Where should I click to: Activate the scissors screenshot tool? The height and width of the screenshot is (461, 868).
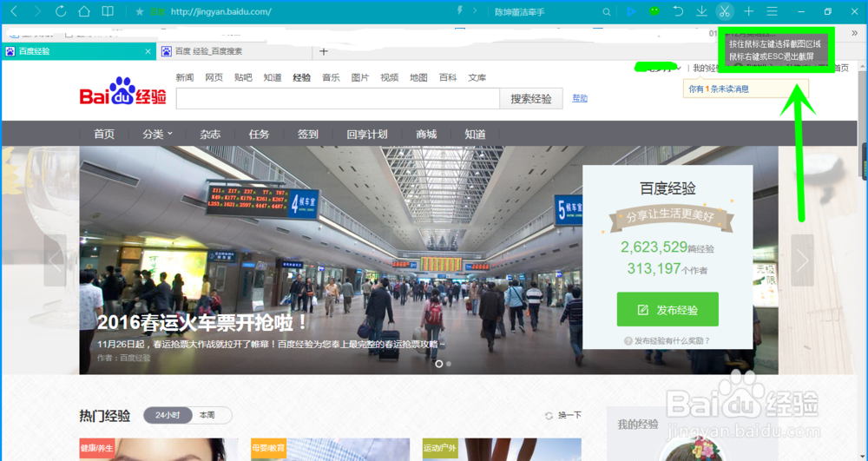tap(725, 11)
